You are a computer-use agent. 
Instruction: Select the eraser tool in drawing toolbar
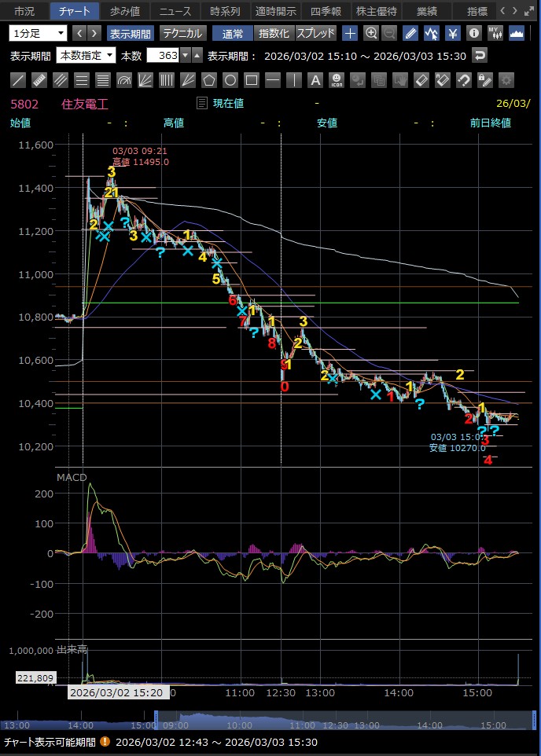(421, 80)
